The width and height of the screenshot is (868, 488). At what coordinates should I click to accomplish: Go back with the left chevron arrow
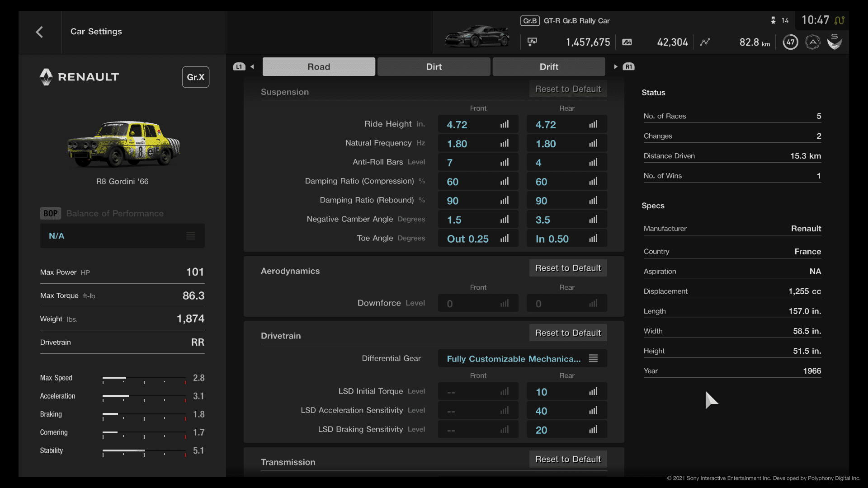[x=39, y=32]
